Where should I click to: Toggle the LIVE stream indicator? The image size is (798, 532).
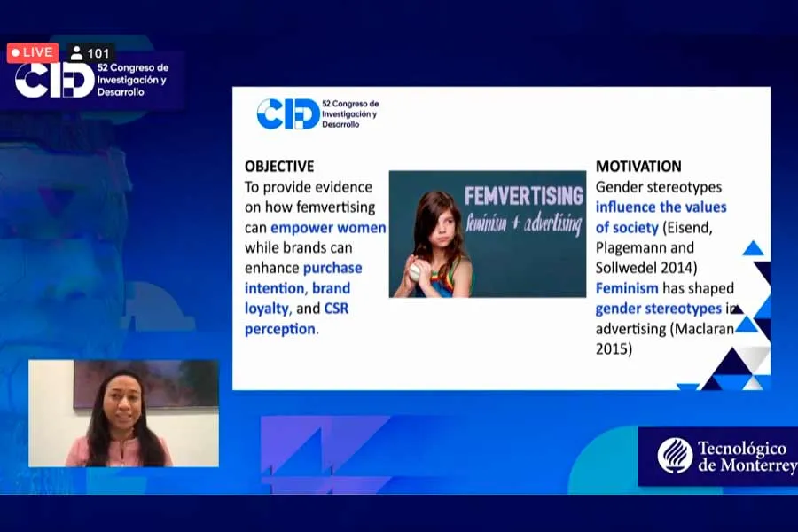click(x=32, y=51)
